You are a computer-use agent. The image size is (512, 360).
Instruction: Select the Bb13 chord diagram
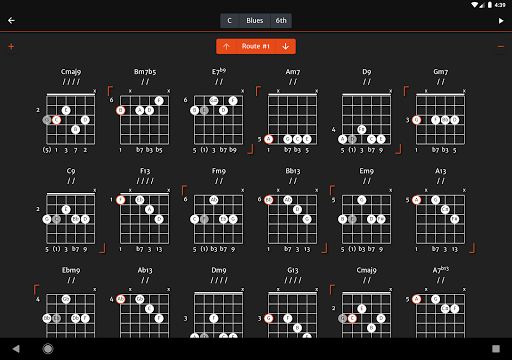pos(293,218)
